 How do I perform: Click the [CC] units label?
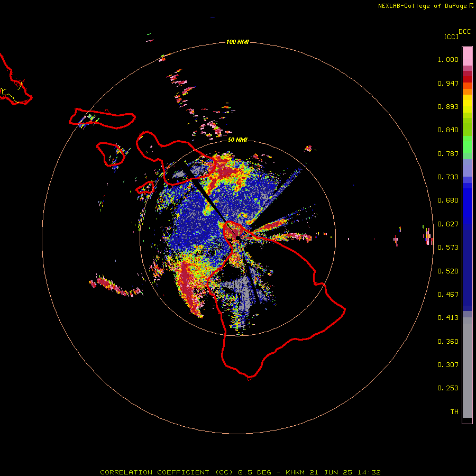pos(451,36)
